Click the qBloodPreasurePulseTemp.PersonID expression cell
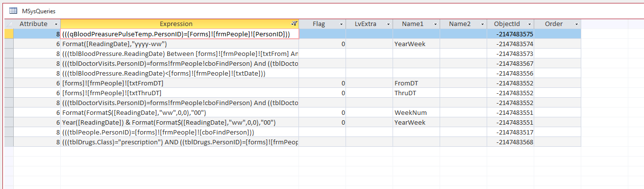 pos(179,34)
